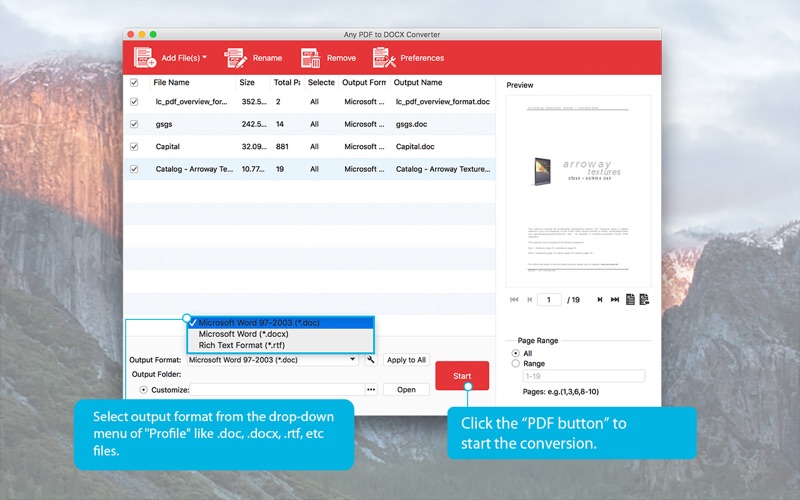Uncheck the gsgs file checkbox

tap(134, 124)
